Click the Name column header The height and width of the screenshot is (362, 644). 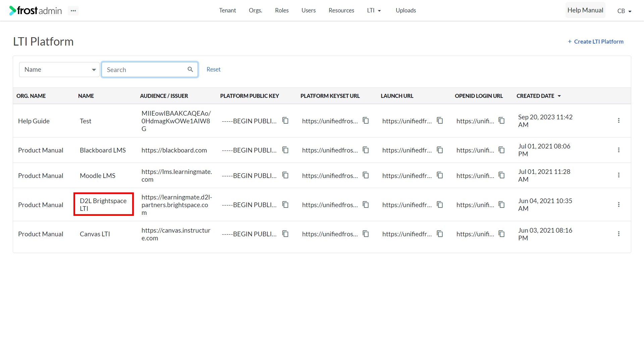tap(86, 96)
